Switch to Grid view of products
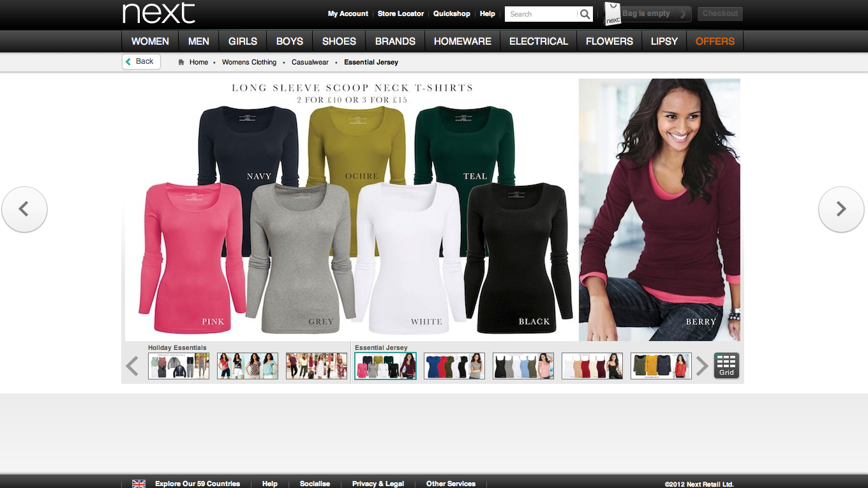Viewport: 868px width, 488px height. pyautogui.click(x=726, y=365)
